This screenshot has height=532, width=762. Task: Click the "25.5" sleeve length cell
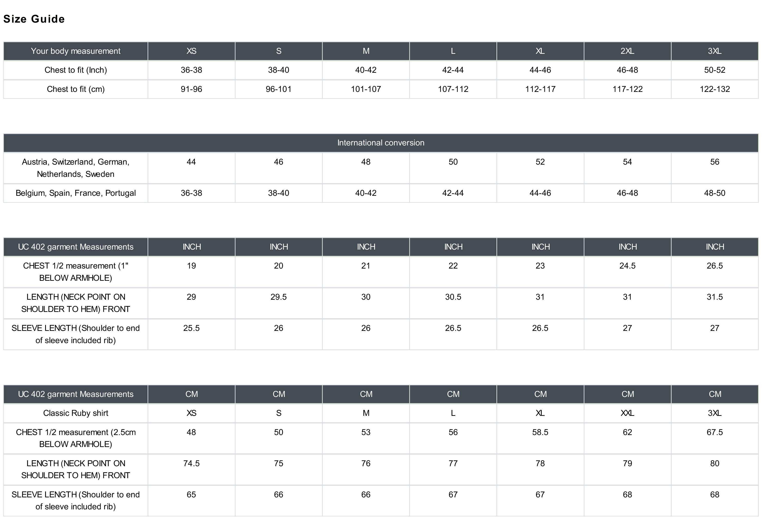pos(191,328)
